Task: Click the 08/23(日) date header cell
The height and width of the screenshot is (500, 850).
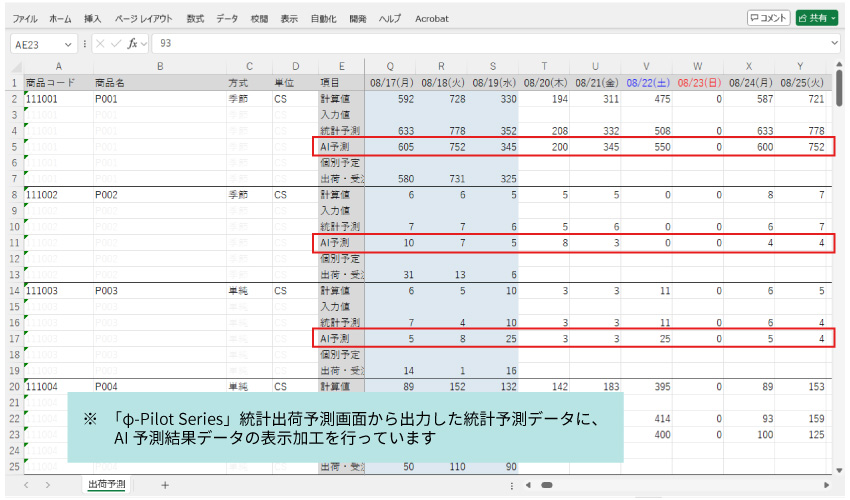Action: click(698, 83)
